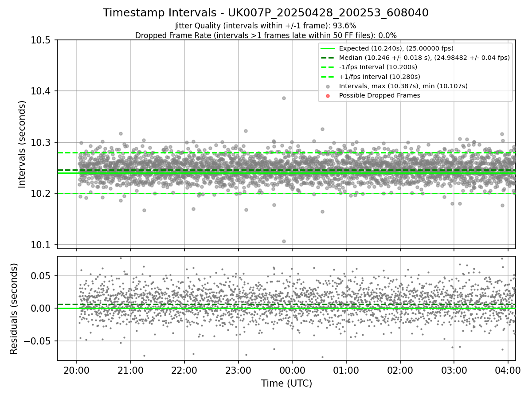Select the Jitter Quality 93.6% subtitle
This screenshot has height=399, width=532.
(266, 26)
